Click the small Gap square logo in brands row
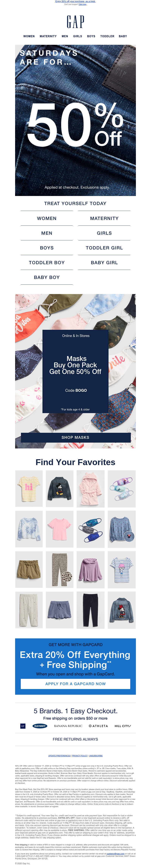The height and width of the screenshot is (868, 151). [x=23, y=726]
